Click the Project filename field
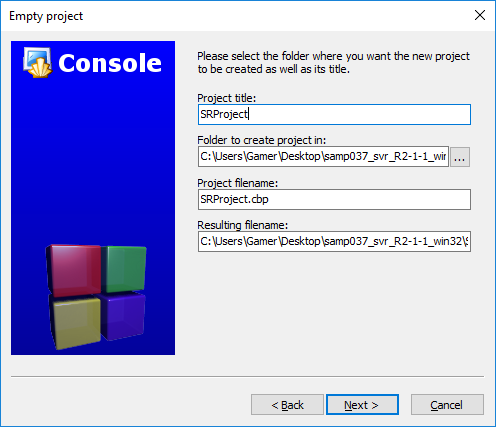This screenshot has width=496, height=427. (x=334, y=199)
